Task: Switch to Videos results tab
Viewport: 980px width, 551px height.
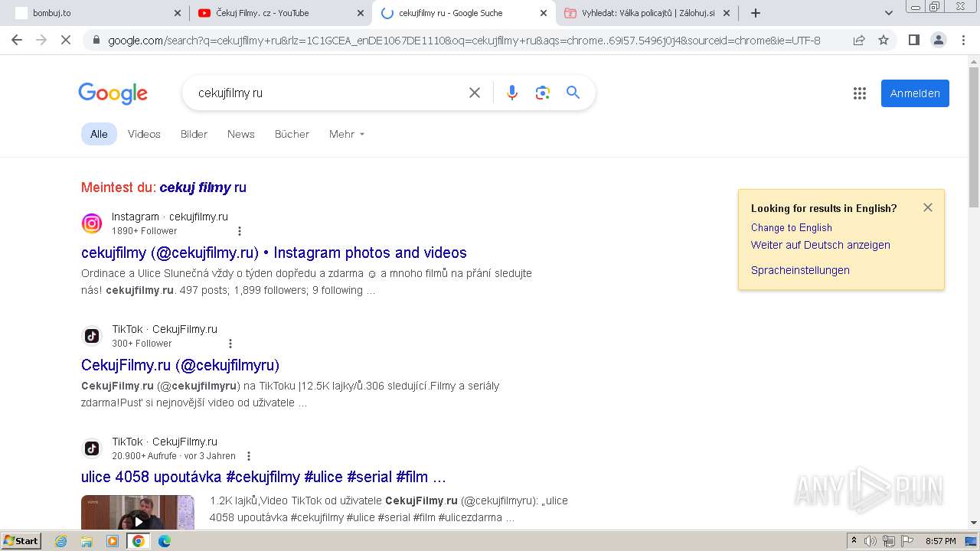Action: tap(144, 134)
